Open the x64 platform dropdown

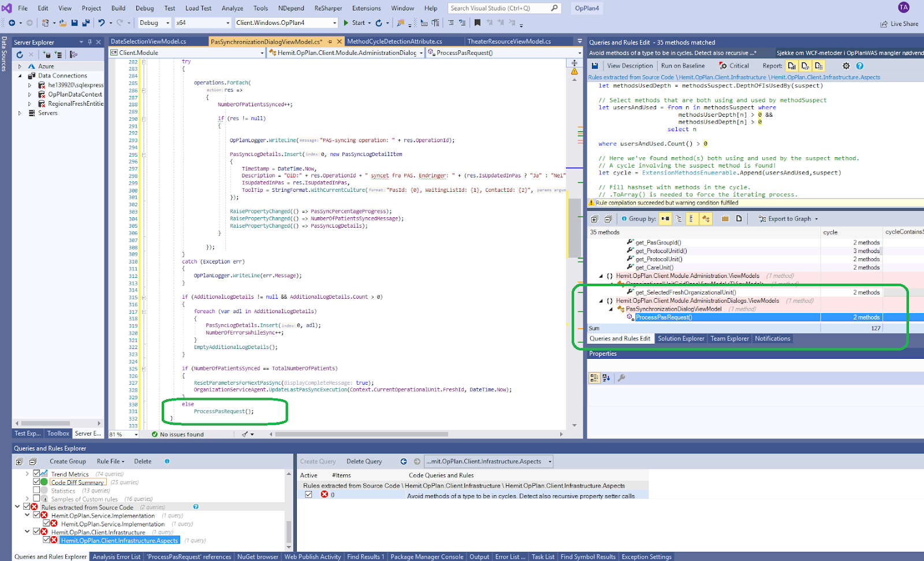point(227,23)
